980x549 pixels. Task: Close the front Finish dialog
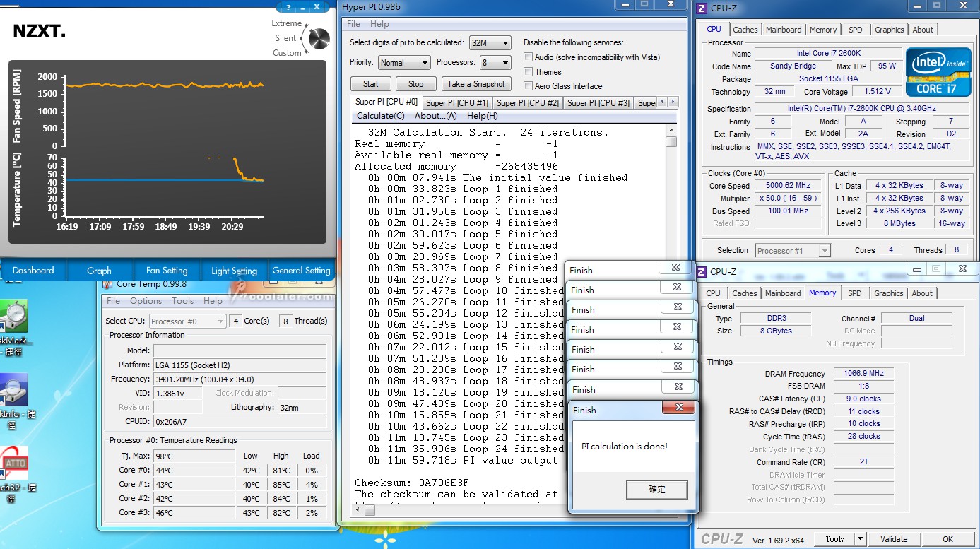(x=679, y=408)
